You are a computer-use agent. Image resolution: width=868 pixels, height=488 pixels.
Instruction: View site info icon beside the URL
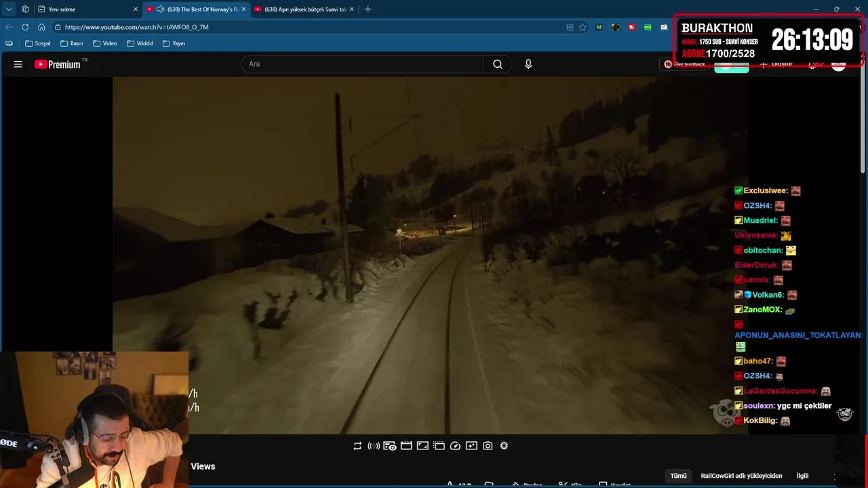pos(58,27)
